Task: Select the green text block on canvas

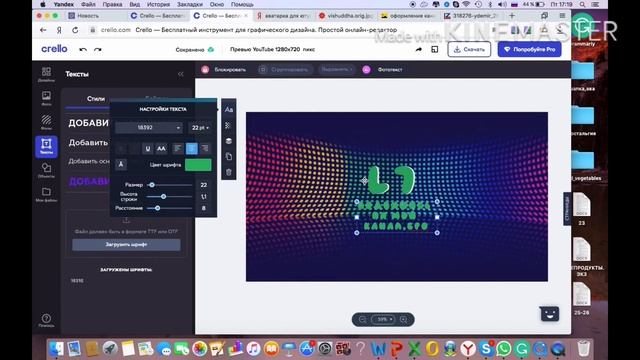Action: (396, 216)
